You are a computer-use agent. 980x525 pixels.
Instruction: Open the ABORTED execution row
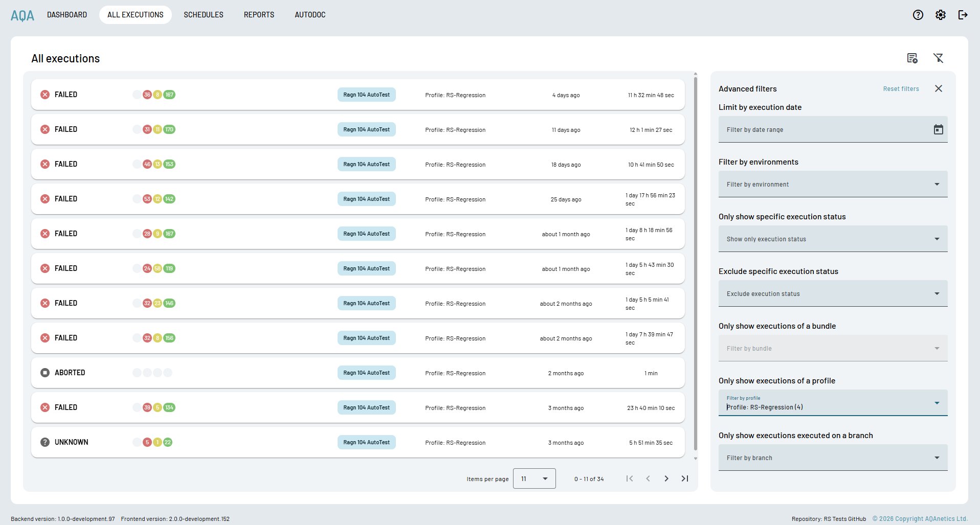[358, 373]
